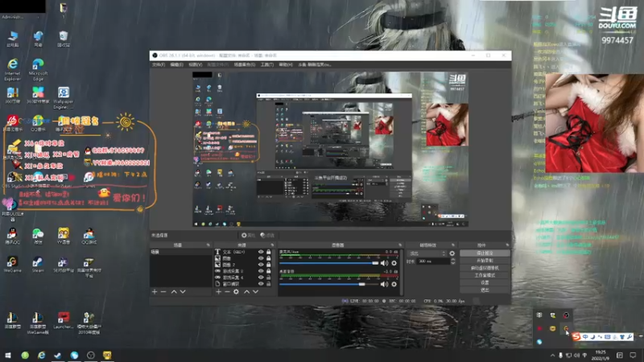This screenshot has width=644, height=362.
Task: Open 桌面音频 audio settings gear
Action: pos(394,284)
